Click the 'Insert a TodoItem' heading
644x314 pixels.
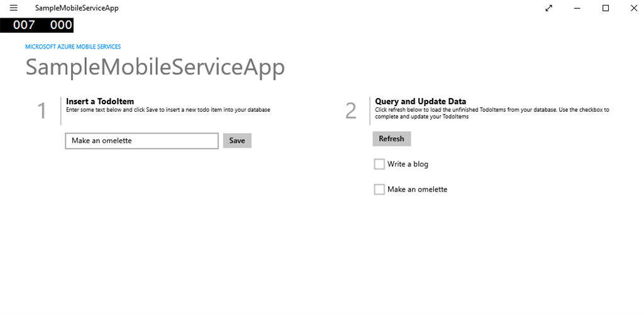click(x=100, y=101)
